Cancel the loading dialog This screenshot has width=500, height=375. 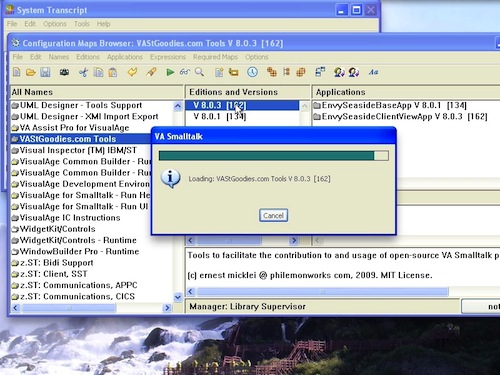tap(273, 215)
